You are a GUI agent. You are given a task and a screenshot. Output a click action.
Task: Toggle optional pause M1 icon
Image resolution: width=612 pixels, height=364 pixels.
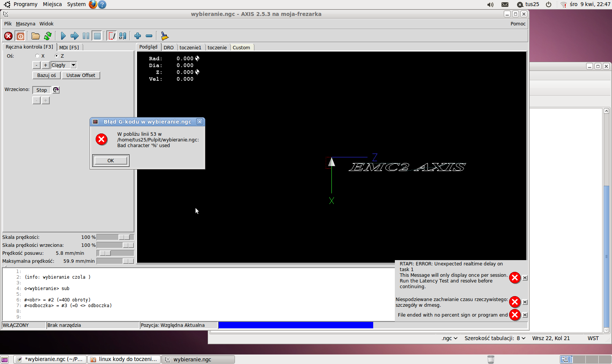pyautogui.click(x=123, y=36)
